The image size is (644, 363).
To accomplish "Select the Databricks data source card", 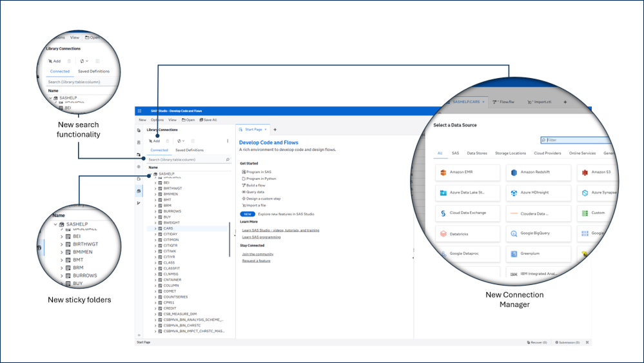I will 467,233.
